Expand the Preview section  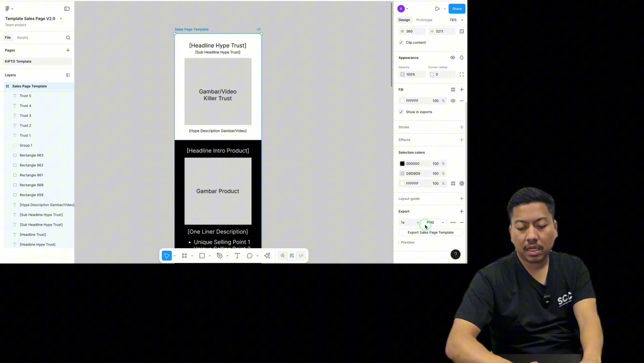(x=406, y=242)
